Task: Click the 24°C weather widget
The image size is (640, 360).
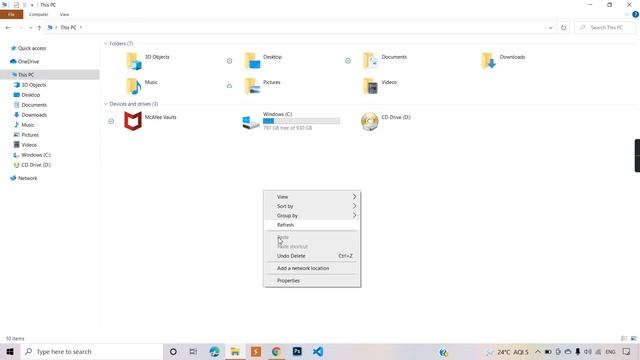Action: pos(507,351)
